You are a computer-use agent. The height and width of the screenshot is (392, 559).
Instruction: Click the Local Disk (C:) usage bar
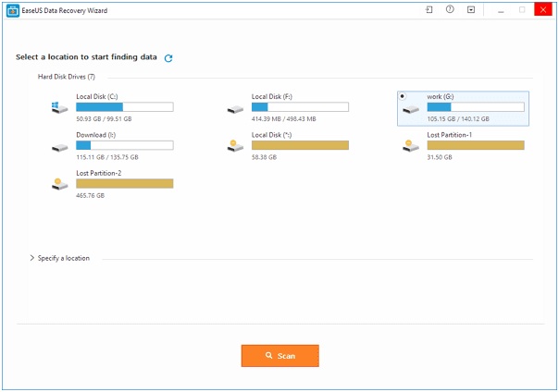click(x=124, y=107)
